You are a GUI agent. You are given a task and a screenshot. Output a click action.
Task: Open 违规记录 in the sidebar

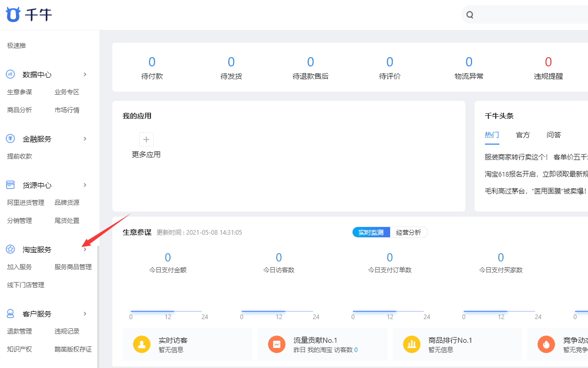[67, 331]
